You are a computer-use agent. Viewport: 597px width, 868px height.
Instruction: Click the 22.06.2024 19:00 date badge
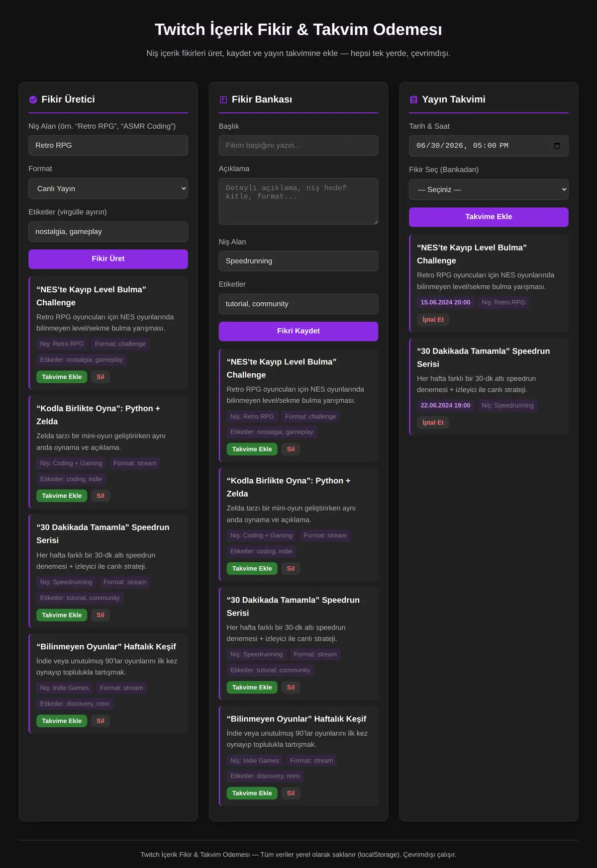445,405
